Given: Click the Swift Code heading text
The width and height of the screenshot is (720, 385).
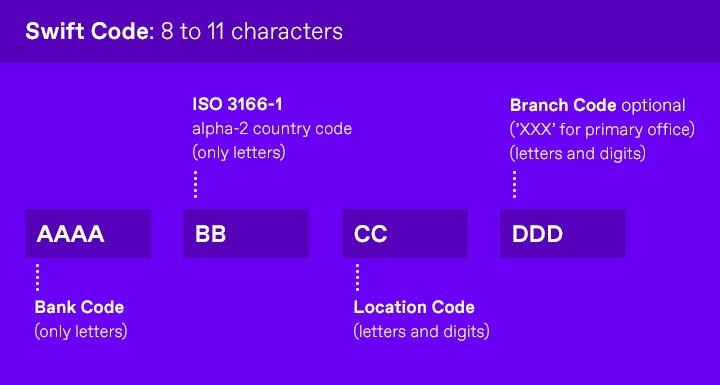Looking at the screenshot, I should pyautogui.click(x=90, y=32).
